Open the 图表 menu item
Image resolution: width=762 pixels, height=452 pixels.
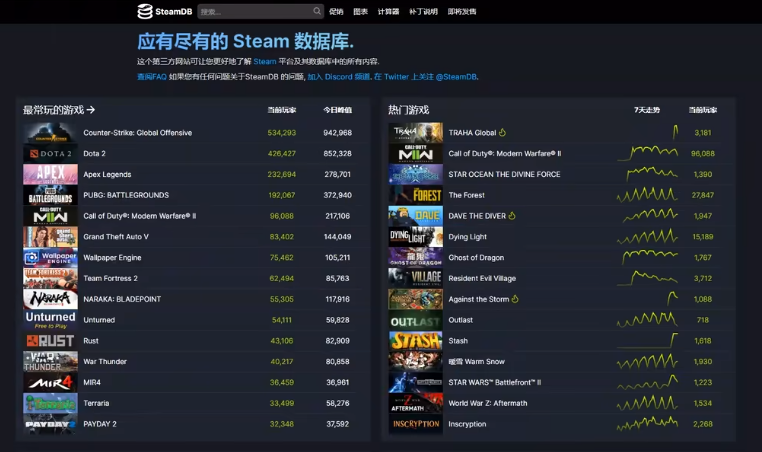(x=360, y=12)
